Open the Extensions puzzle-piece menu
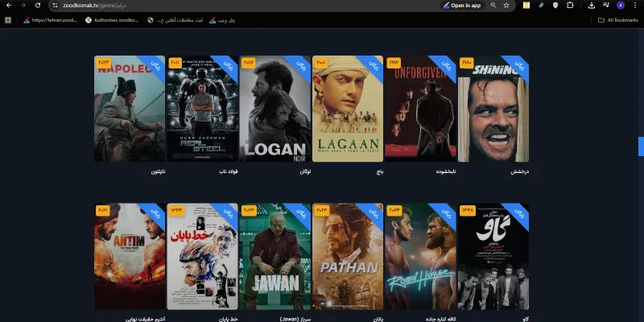Screen dimensions: 644x322 [x=570, y=6]
